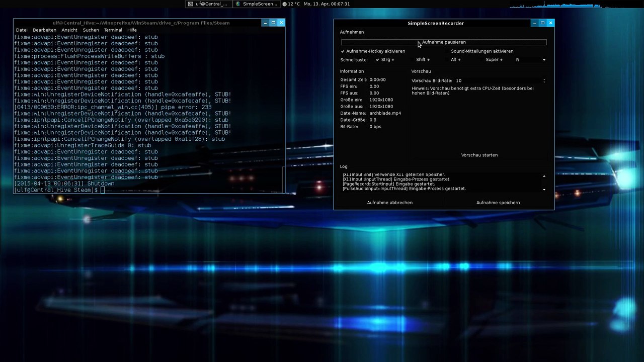Viewport: 644px width, 362px height.
Task: Click the file name archblade.mp4
Action: [385, 113]
